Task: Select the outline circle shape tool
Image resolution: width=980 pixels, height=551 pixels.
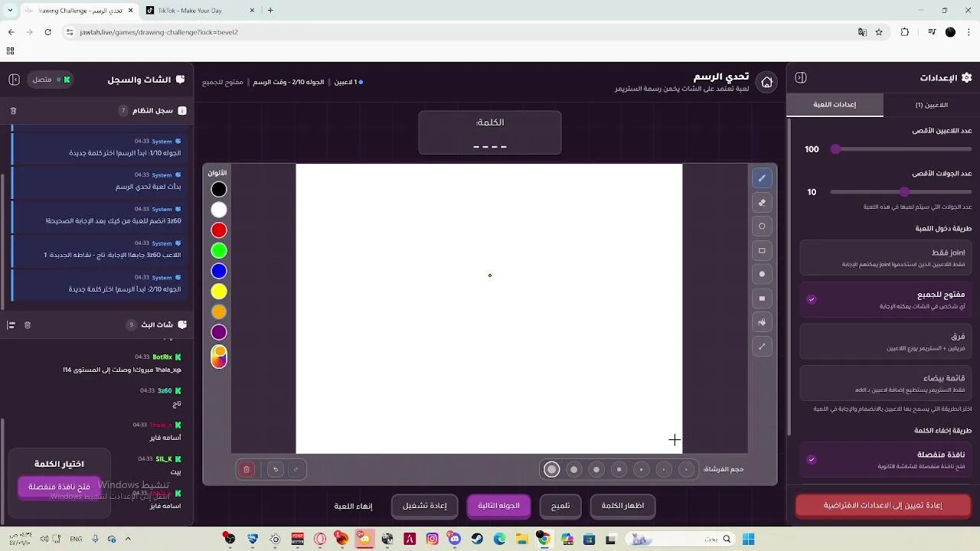Action: 762,227
